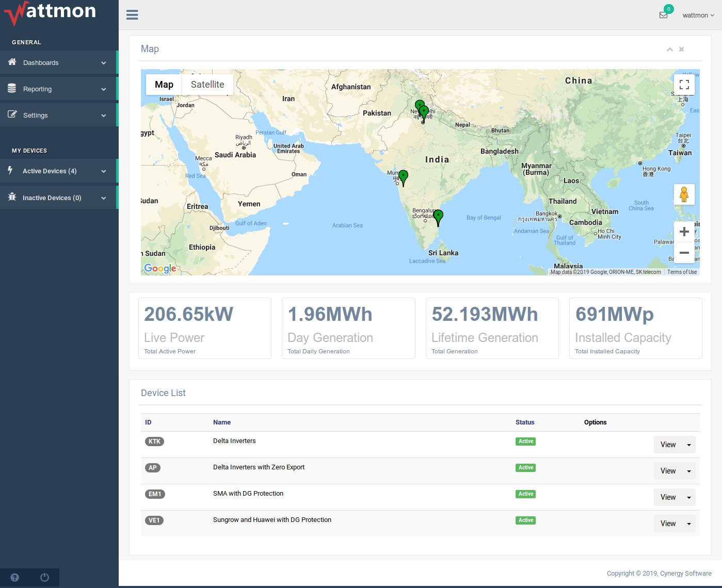Zoom out on the map

tap(684, 253)
